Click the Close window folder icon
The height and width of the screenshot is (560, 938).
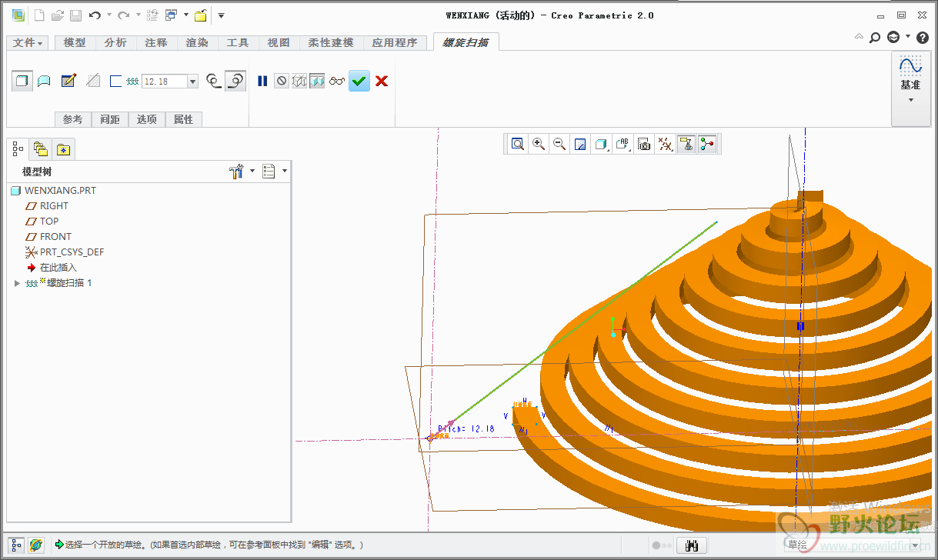pos(200,15)
